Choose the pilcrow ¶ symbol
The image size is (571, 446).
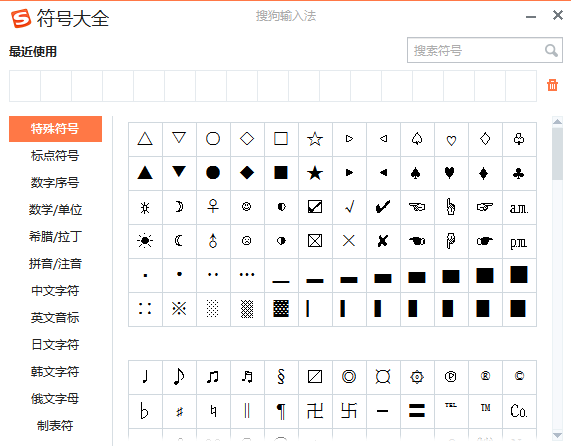point(281,411)
